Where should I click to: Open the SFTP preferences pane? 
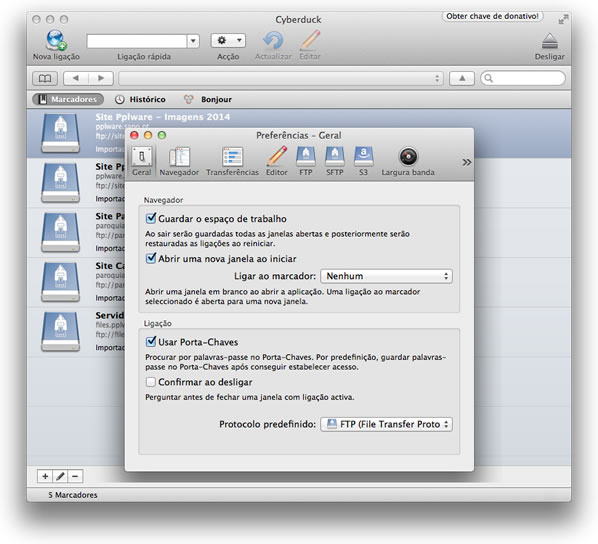coord(334,161)
